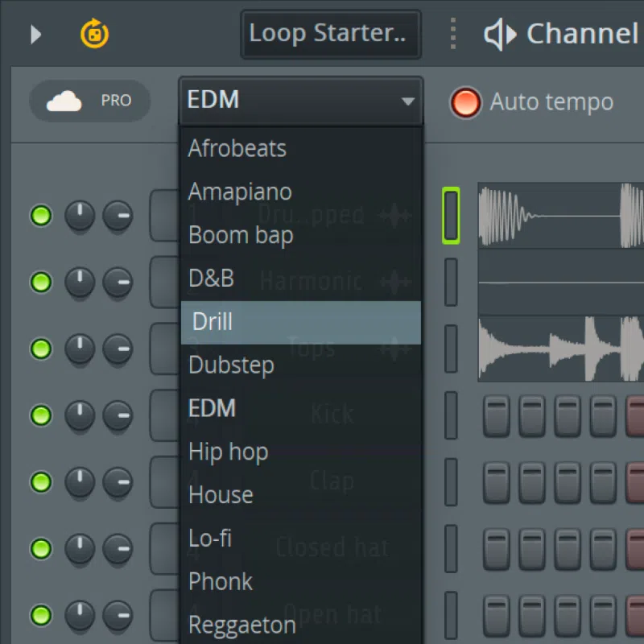Select the Open hat channel selector light
The image size is (644, 644).
(451, 615)
